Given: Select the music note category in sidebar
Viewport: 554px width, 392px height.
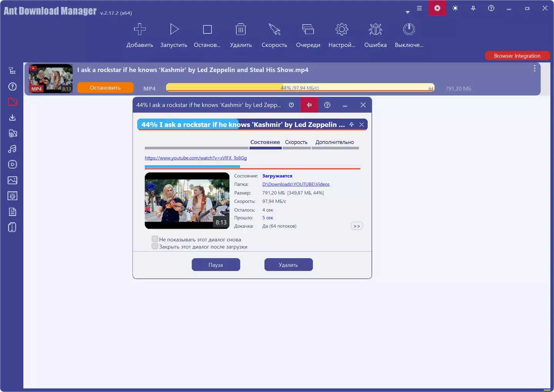Looking at the screenshot, I should click(12, 149).
